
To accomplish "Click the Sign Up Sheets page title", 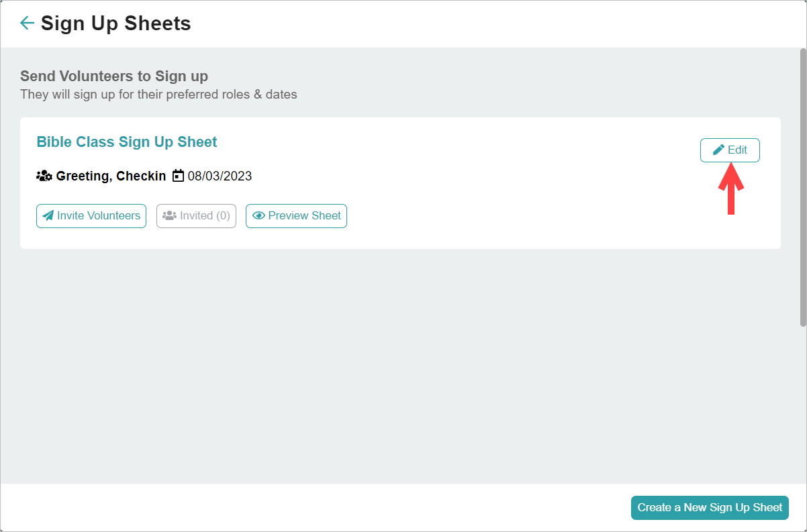I will 115,23.
